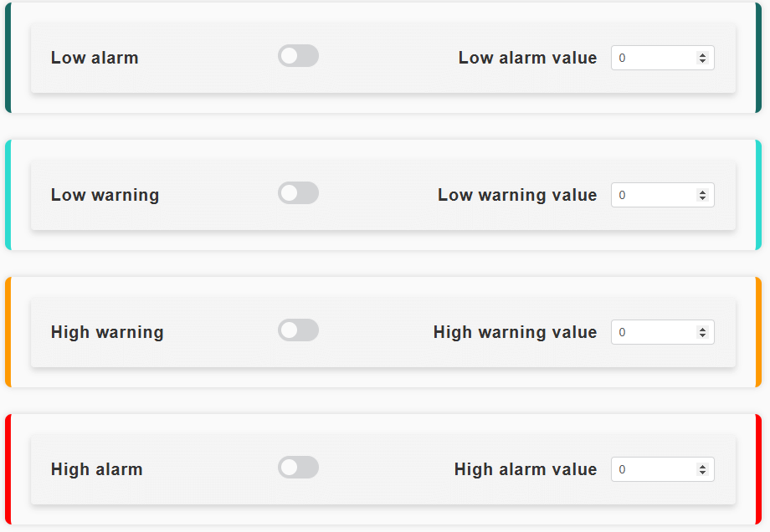Increment the Low warning value spinner up
This screenshot has width=770, height=532.
[x=702, y=192]
